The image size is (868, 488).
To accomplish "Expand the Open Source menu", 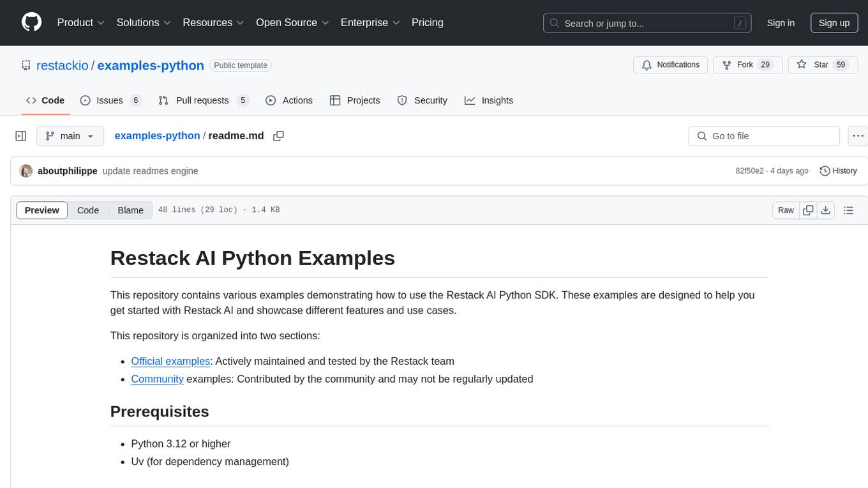I will point(292,22).
